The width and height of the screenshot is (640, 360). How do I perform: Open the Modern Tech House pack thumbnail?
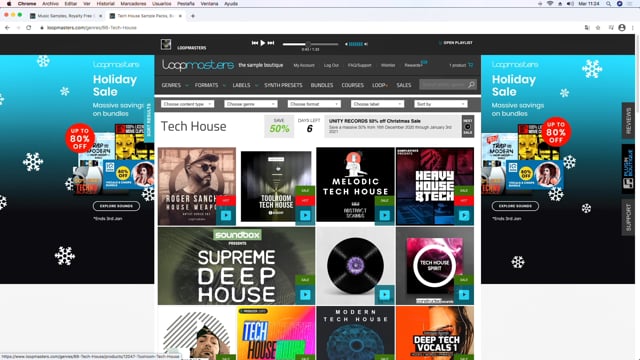356,333
